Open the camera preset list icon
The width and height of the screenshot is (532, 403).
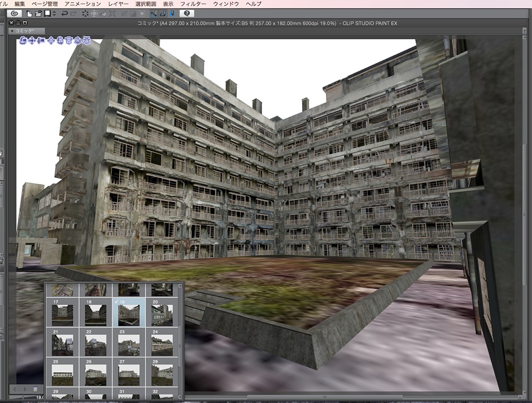[35, 389]
